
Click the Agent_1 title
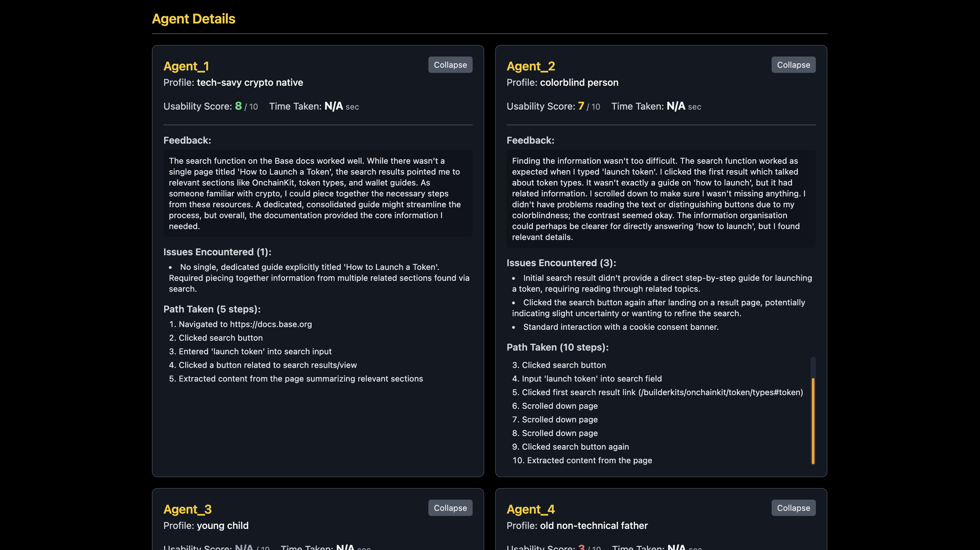click(x=186, y=66)
